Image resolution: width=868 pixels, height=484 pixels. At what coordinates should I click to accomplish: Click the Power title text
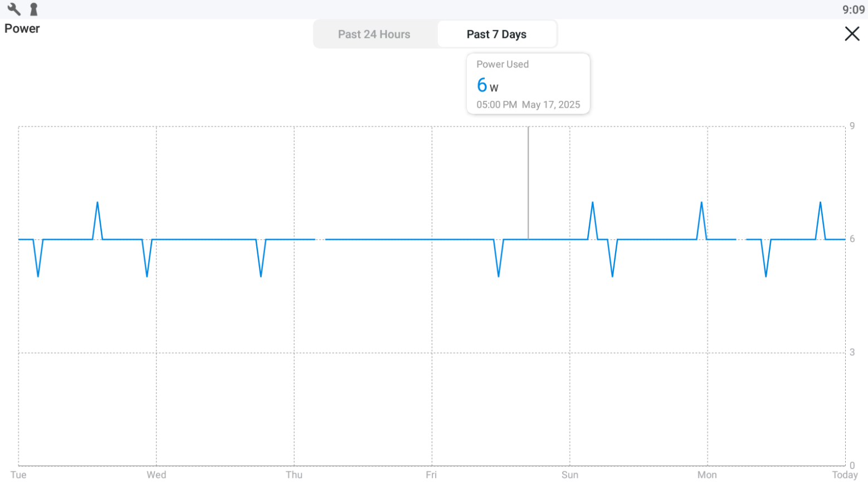[x=22, y=28]
